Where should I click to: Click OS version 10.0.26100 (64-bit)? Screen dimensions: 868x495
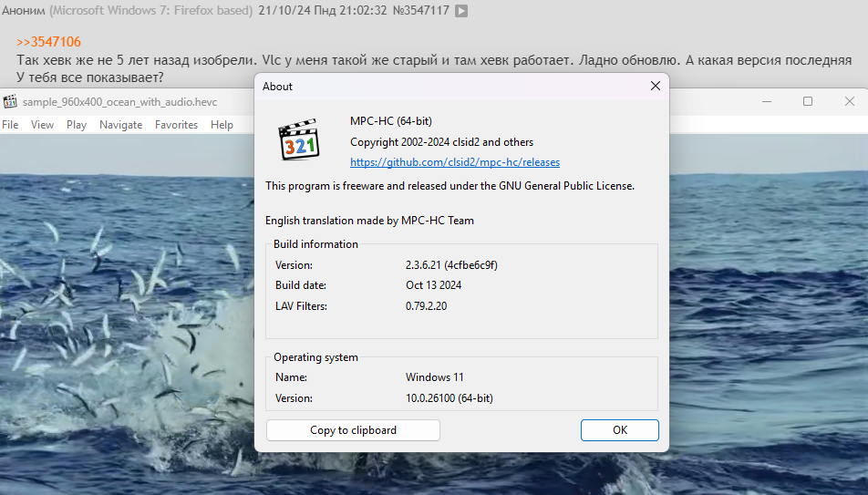coord(449,398)
